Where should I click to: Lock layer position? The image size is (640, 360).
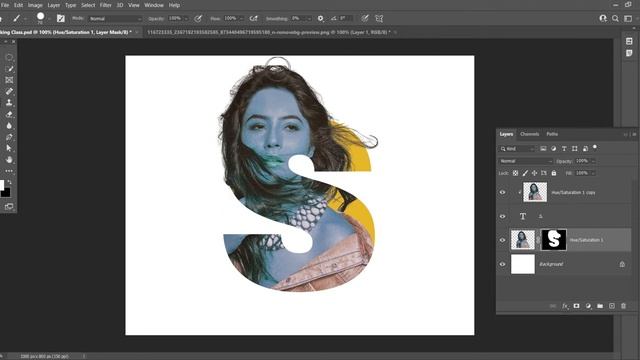click(x=534, y=173)
